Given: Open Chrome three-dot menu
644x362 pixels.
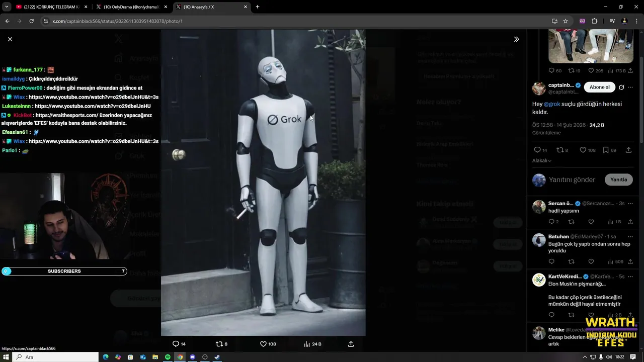Looking at the screenshot, I should (636, 21).
